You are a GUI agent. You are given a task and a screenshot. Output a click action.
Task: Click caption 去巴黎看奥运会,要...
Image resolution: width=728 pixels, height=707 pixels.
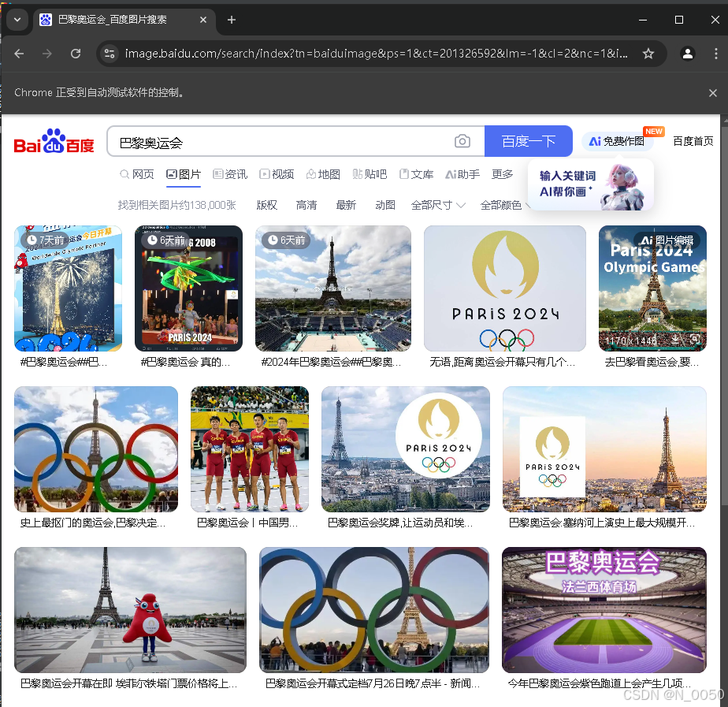pos(652,362)
